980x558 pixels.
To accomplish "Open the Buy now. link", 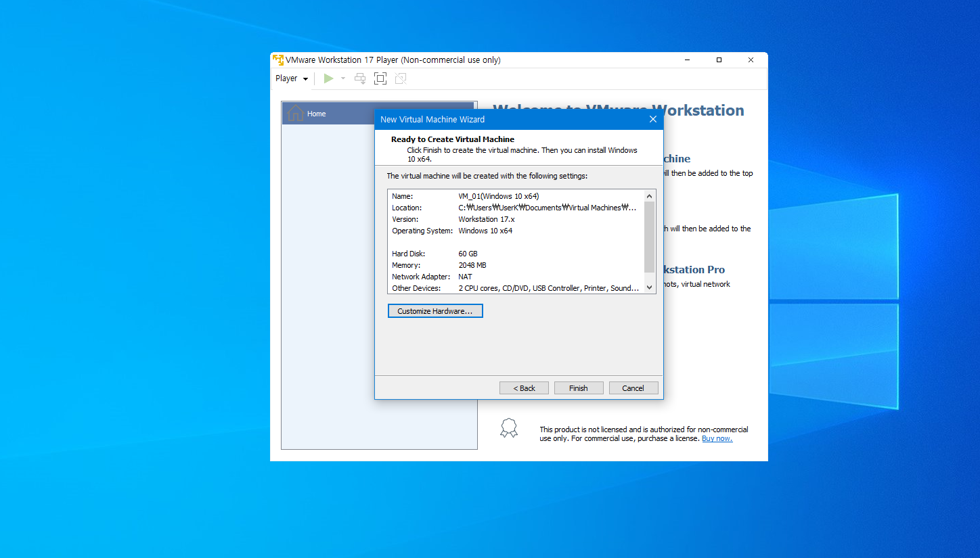I will click(717, 438).
